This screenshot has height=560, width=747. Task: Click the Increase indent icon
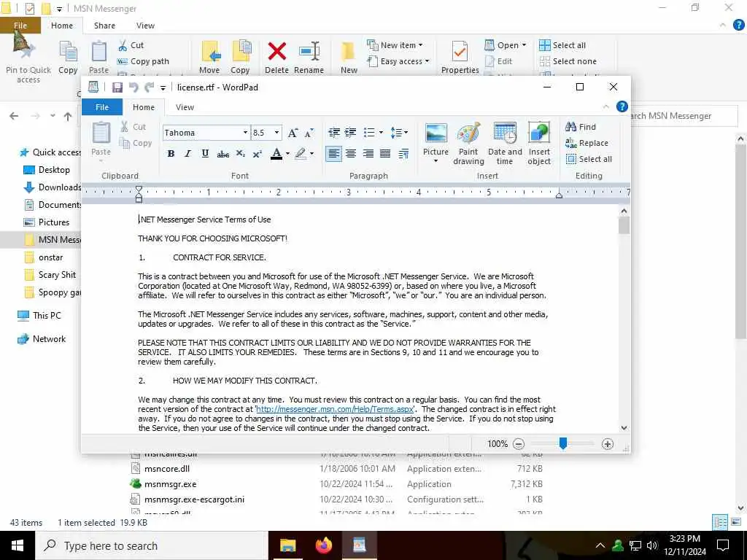[x=351, y=133]
